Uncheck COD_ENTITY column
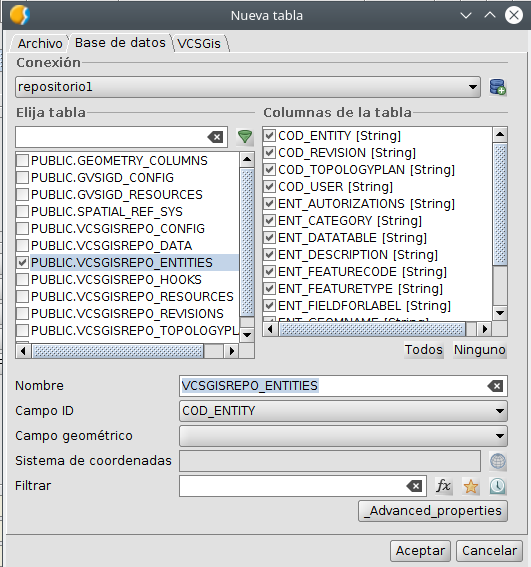531x567 pixels. [269, 135]
